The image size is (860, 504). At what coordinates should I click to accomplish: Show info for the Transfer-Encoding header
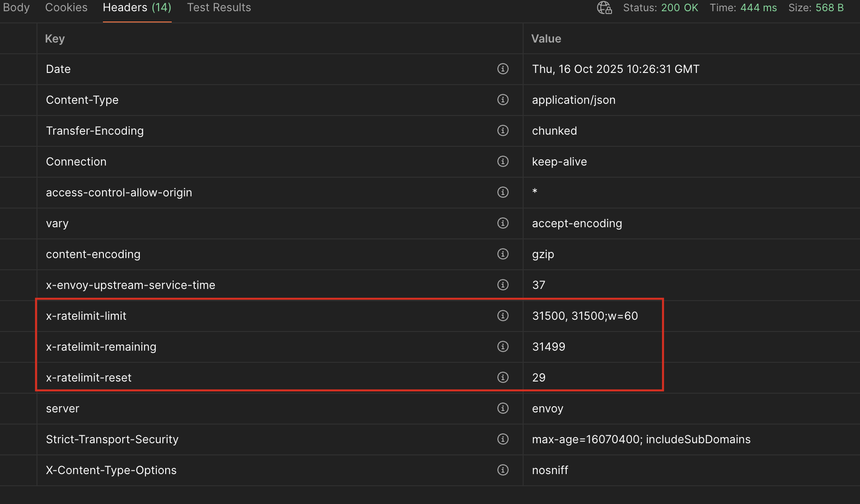click(503, 130)
